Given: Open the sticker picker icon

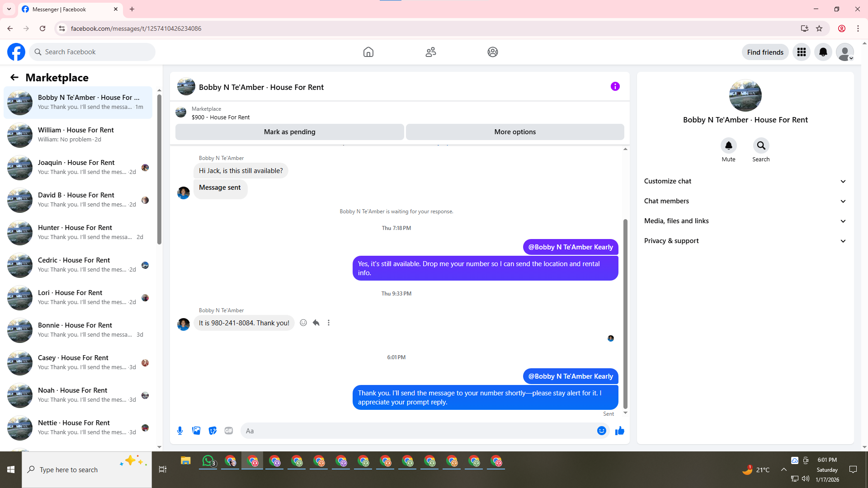Looking at the screenshot, I should point(212,431).
